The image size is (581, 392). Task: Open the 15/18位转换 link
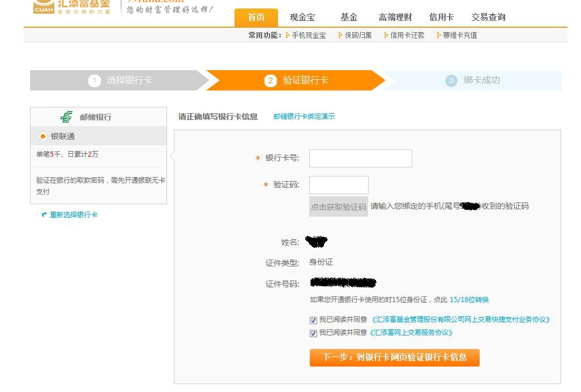(469, 300)
